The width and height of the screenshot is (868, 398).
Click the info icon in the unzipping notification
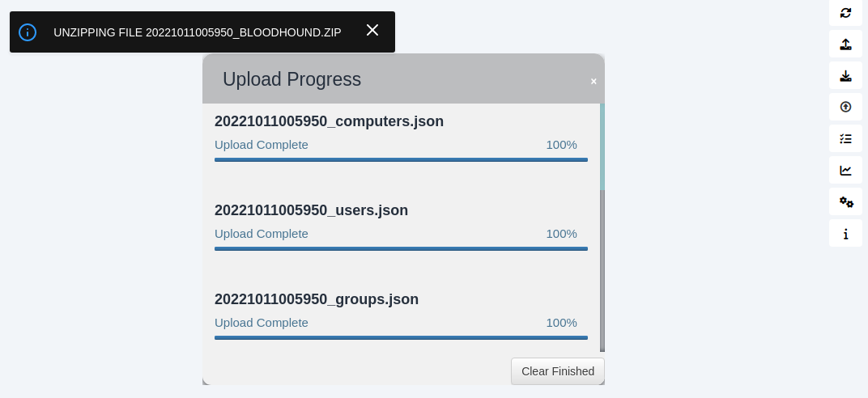pyautogui.click(x=28, y=32)
